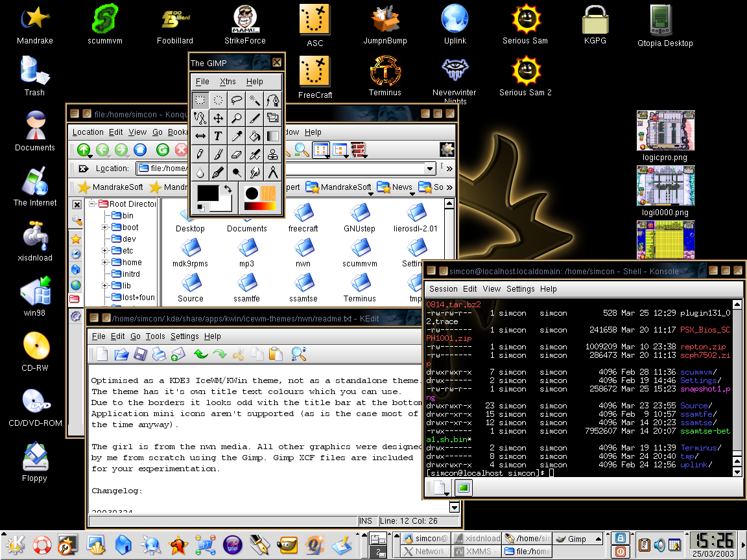747x560 pixels.
Task: Select the Pencil tool in GIMP
Action: tap(200, 154)
